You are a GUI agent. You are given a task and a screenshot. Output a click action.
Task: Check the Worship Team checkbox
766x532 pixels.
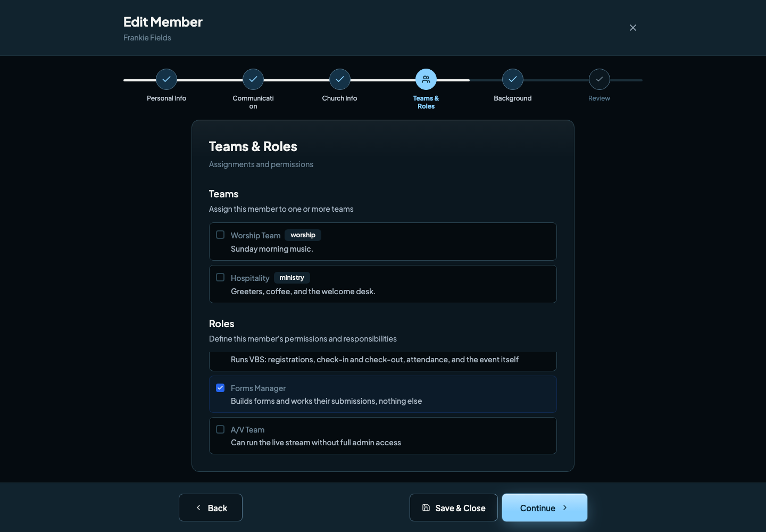220,235
